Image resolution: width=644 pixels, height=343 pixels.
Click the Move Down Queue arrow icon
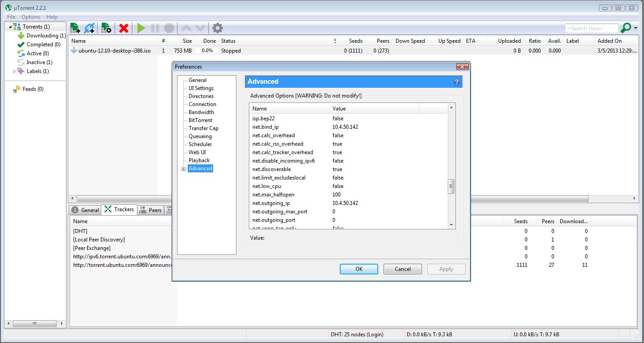[x=200, y=28]
